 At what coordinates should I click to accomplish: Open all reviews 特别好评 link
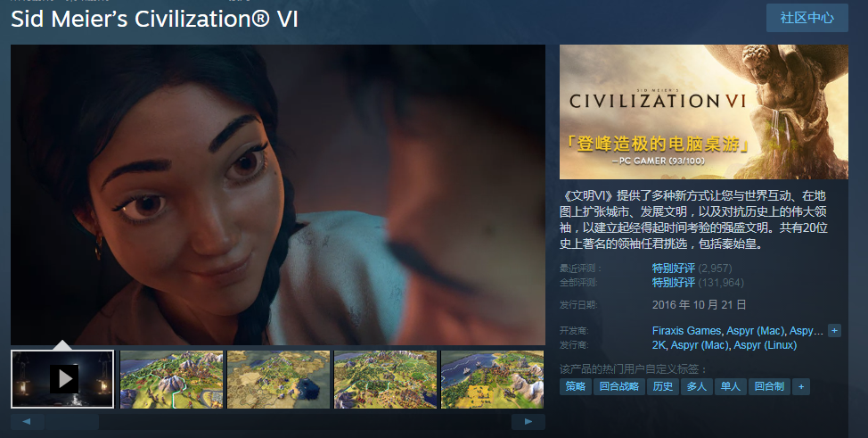click(673, 282)
